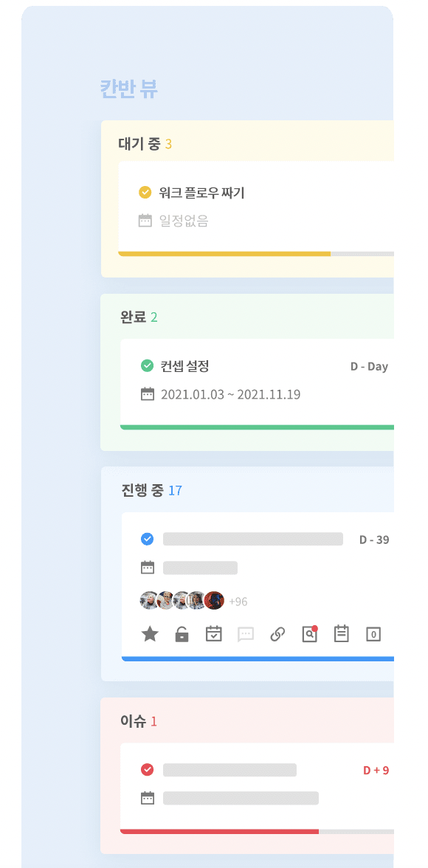Open the padlock icon on the task card
Viewport: 428px width, 868px height.
182,633
